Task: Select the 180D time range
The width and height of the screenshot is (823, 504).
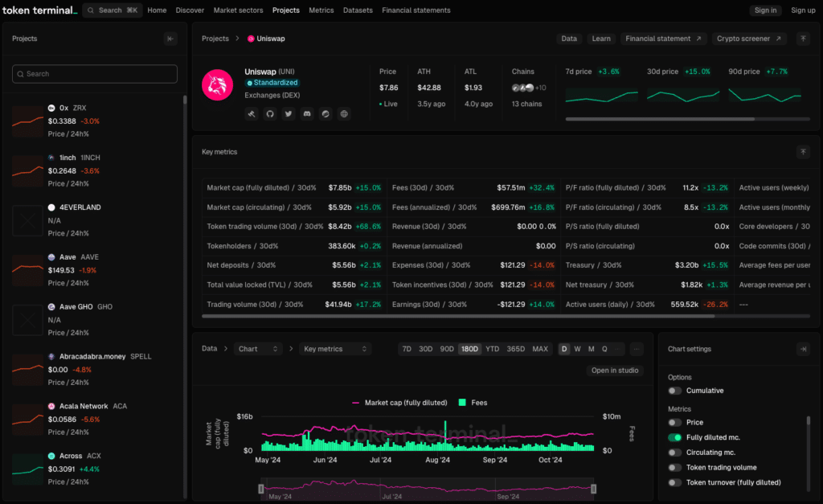Action: coord(469,349)
